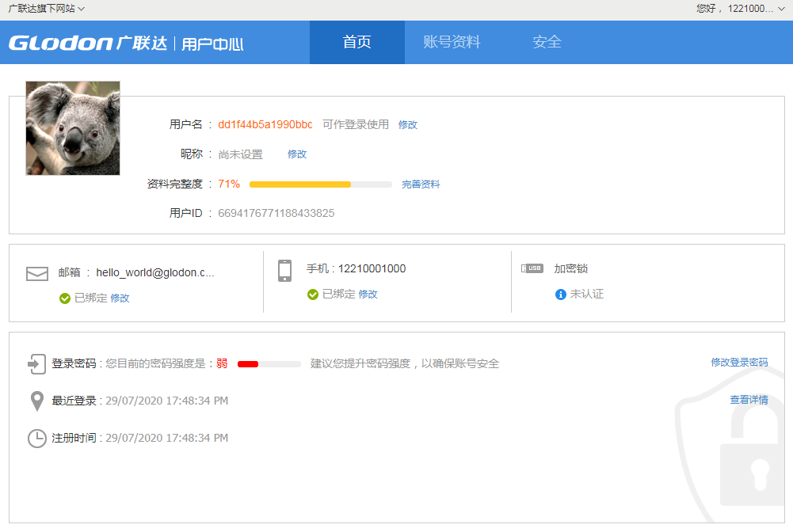Viewport: 793px width, 532px height.
Task: Click 修改 link next to username
Action: tap(407, 125)
